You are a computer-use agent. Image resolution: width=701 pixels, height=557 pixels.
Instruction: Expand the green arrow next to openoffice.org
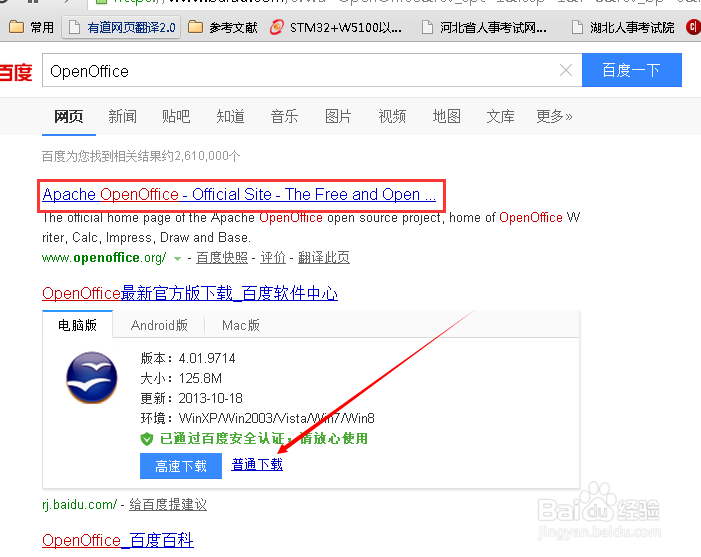coord(177,258)
